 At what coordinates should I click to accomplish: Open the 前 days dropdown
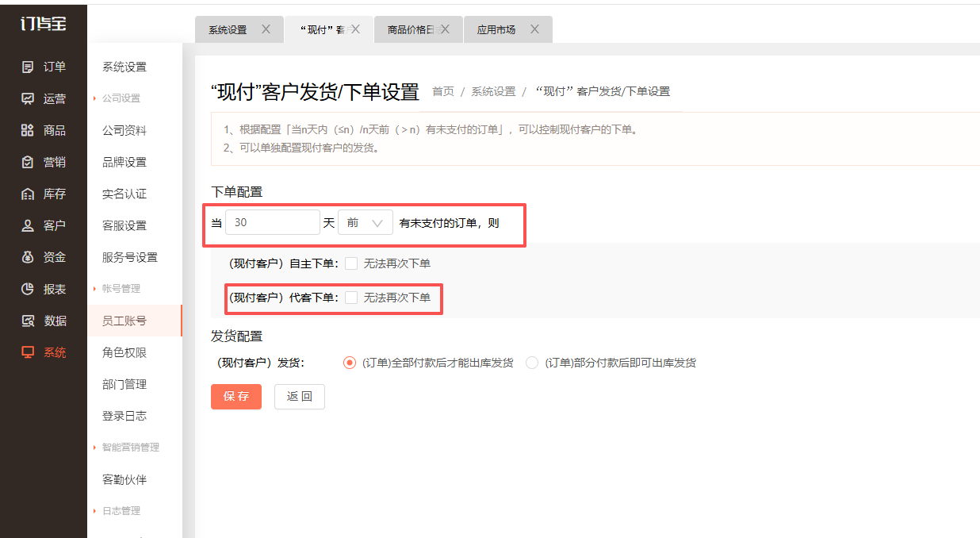click(366, 223)
